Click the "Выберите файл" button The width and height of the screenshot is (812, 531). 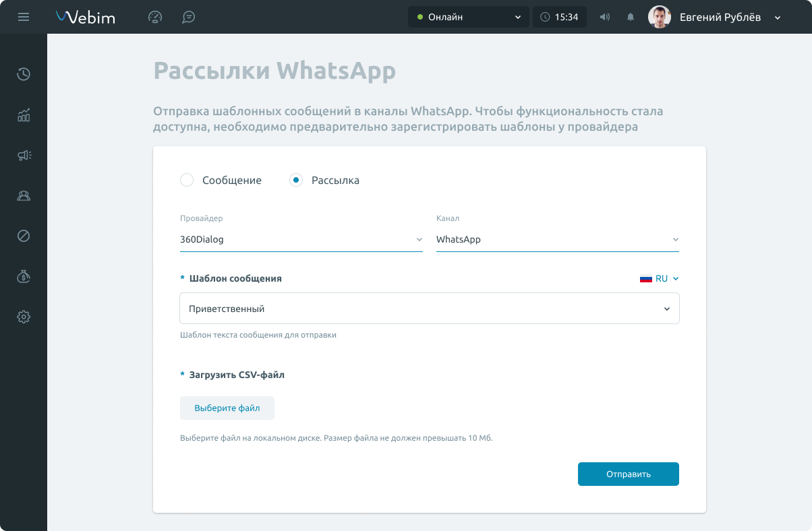227,408
